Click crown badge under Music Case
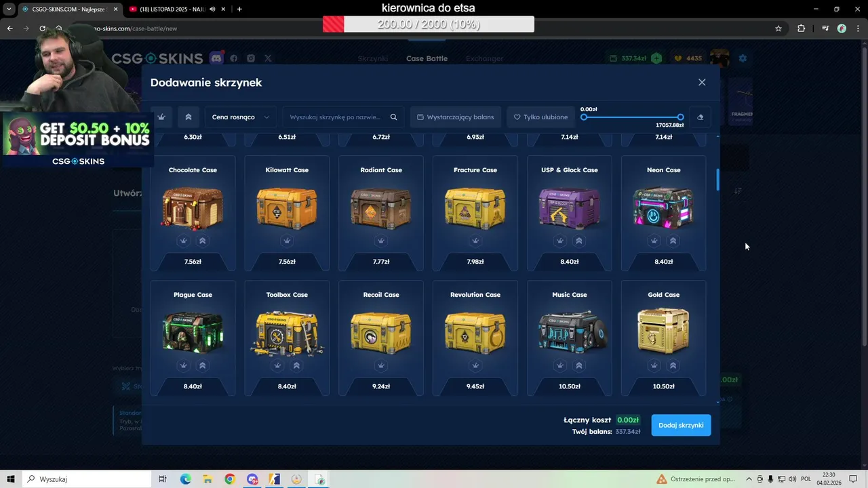Screen dimensions: 868x488 point(560,365)
